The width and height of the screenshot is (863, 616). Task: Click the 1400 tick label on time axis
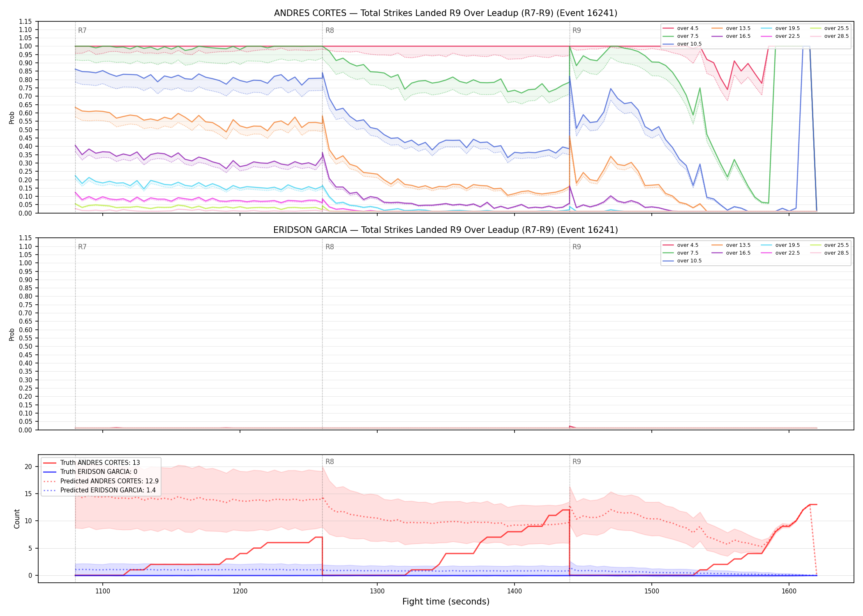[515, 591]
